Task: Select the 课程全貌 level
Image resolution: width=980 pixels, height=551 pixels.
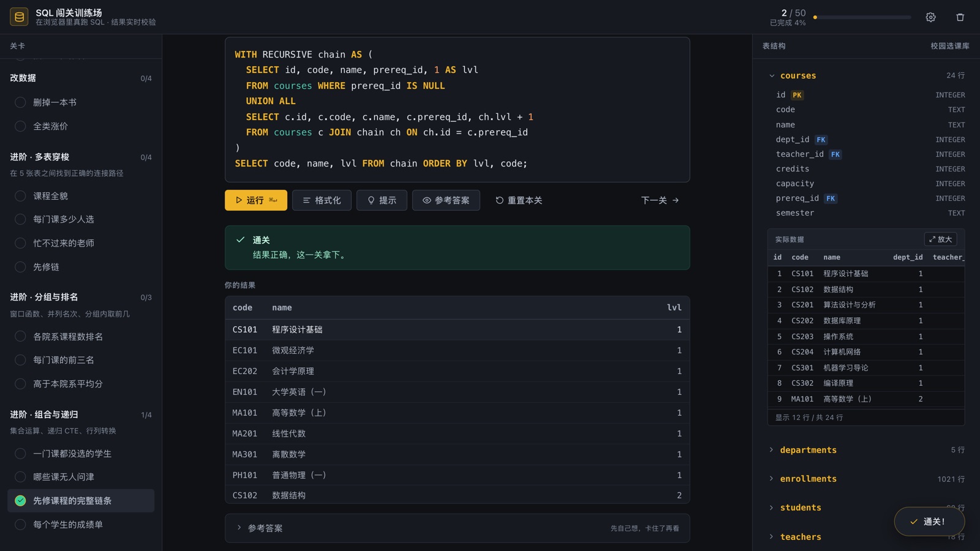Action: tap(81, 196)
